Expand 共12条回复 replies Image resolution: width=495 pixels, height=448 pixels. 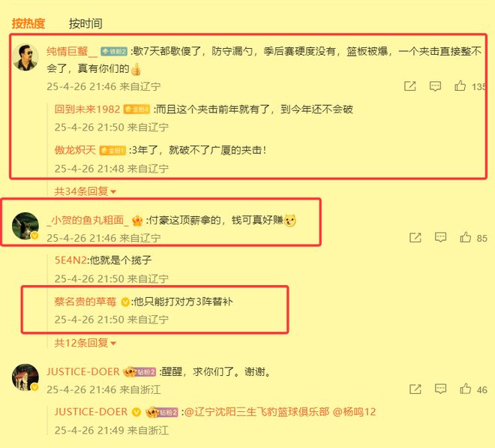85,343
